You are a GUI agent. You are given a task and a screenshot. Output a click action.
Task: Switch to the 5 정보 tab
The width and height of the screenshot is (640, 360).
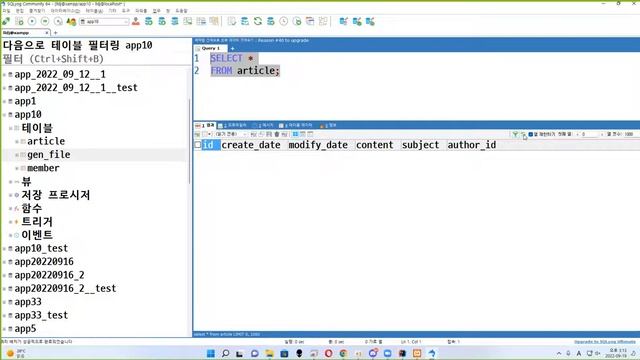coord(328,125)
